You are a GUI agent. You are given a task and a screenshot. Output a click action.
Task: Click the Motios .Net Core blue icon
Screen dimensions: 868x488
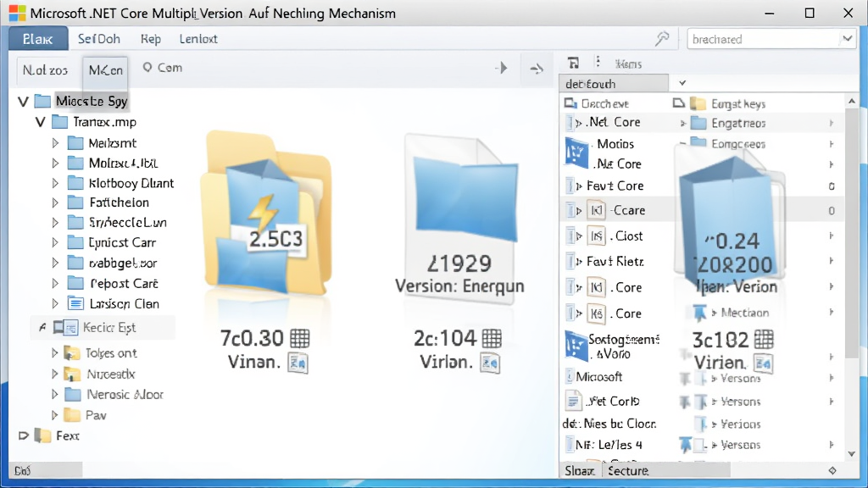[x=576, y=152]
